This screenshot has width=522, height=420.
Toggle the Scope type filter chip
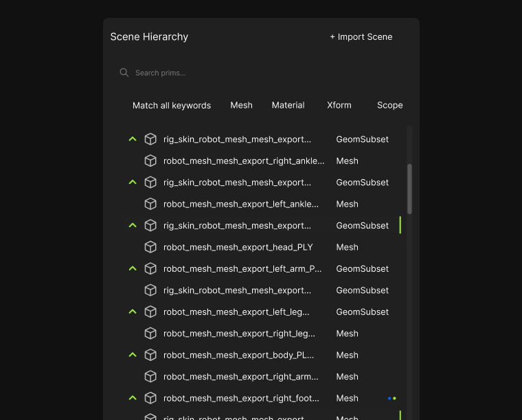point(390,106)
